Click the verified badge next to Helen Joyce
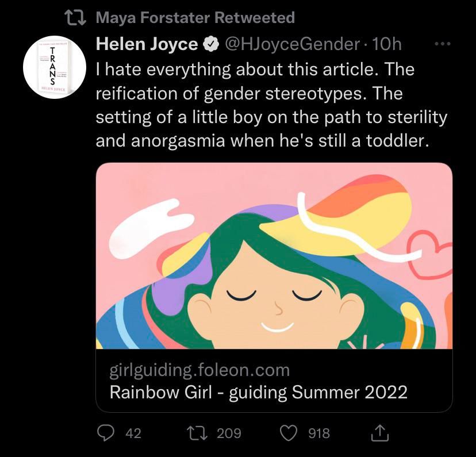Screen dimensions: 476x457 coord(211,44)
